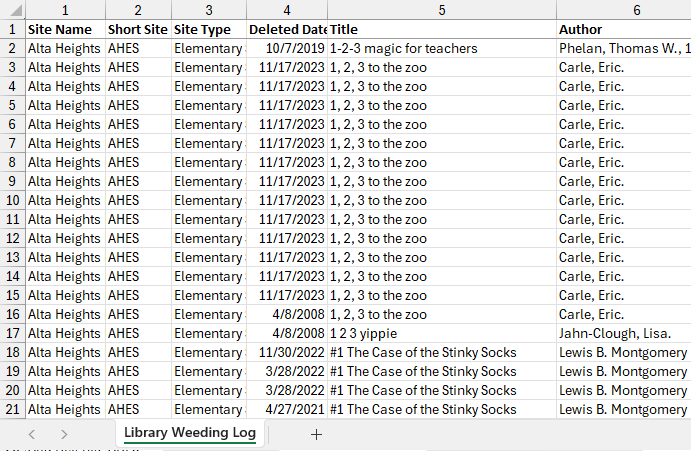Screen dimensions: 691x451
Task: Click the Author header cell
Action: [622, 29]
